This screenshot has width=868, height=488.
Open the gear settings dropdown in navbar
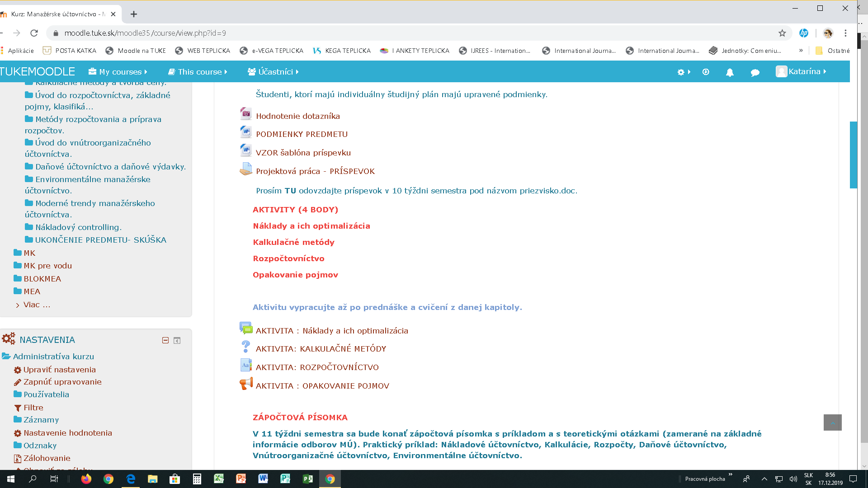pyautogui.click(x=684, y=72)
